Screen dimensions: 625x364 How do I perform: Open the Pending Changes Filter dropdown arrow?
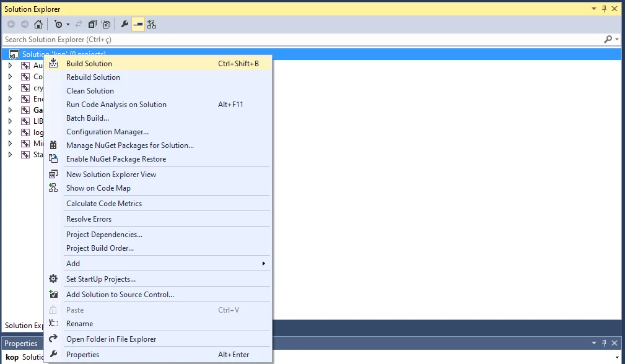click(68, 25)
